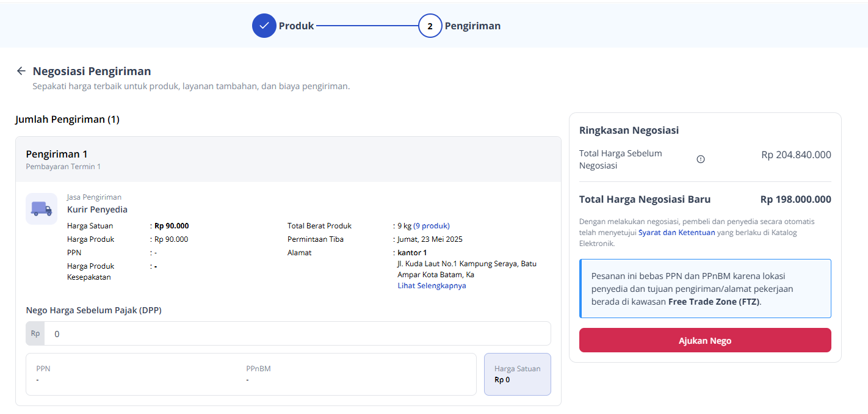The width and height of the screenshot is (868, 414).
Task: Open the Syarat dan Ketentuan link
Action: [x=677, y=233]
